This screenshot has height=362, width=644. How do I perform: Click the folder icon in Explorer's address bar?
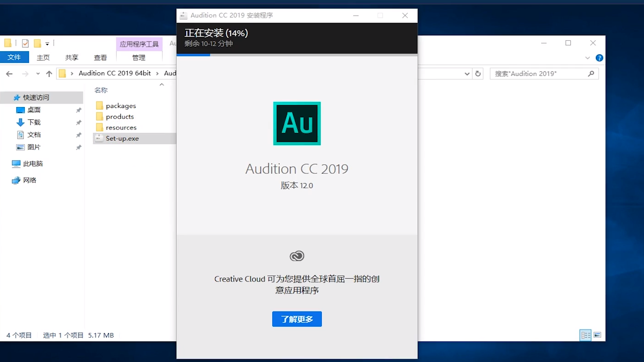pyautogui.click(x=63, y=73)
